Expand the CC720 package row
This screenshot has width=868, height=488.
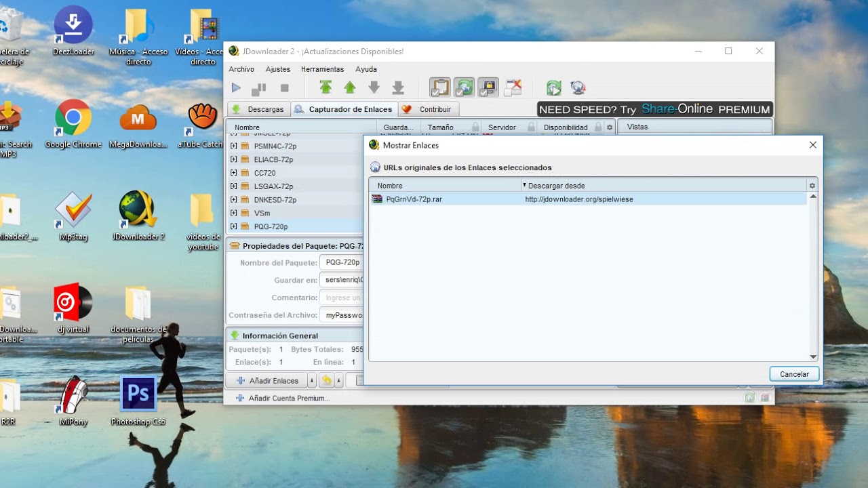233,173
